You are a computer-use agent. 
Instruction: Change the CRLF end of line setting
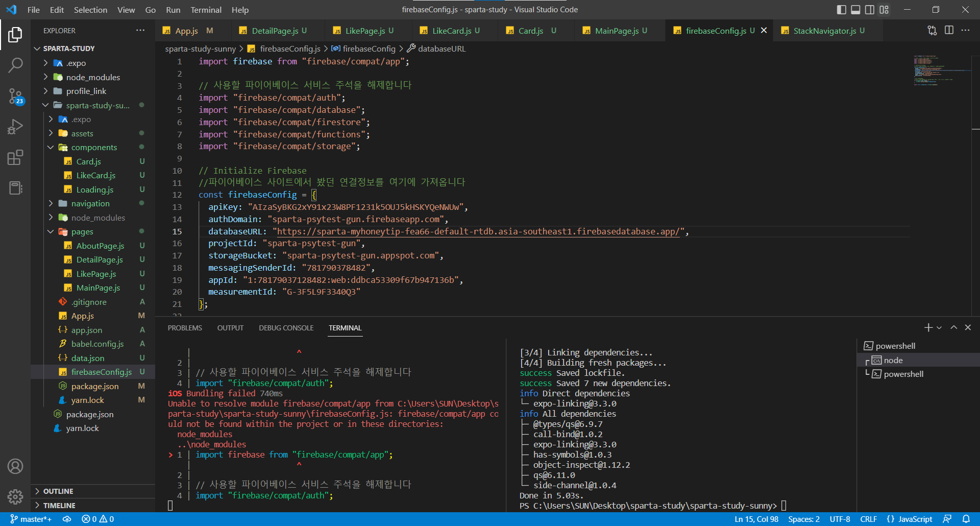(868, 519)
